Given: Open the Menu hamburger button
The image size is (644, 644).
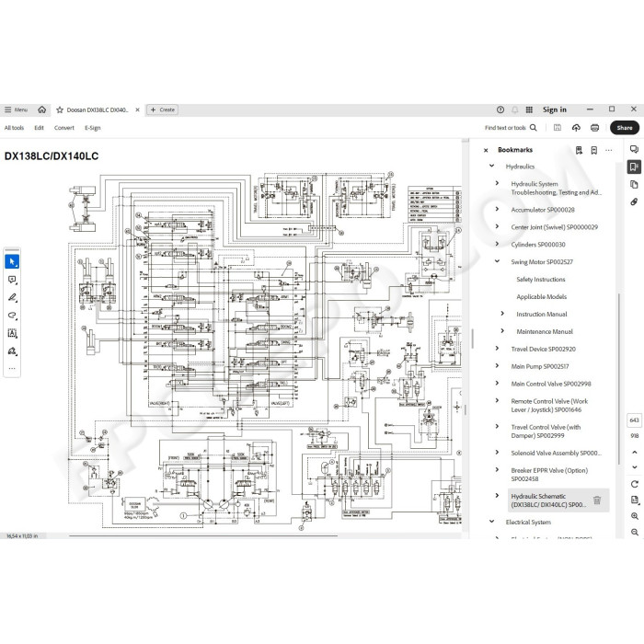Looking at the screenshot, I should [16, 109].
